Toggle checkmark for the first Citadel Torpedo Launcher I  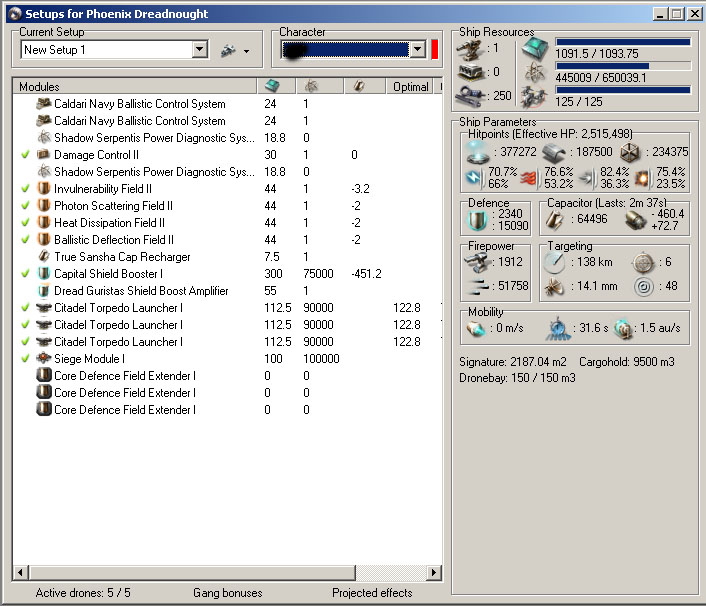pyautogui.click(x=26, y=308)
